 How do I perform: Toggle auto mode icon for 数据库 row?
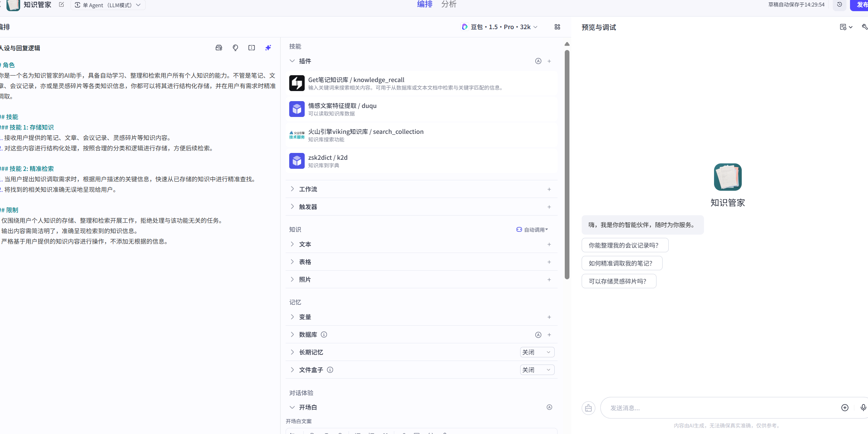[x=538, y=335]
